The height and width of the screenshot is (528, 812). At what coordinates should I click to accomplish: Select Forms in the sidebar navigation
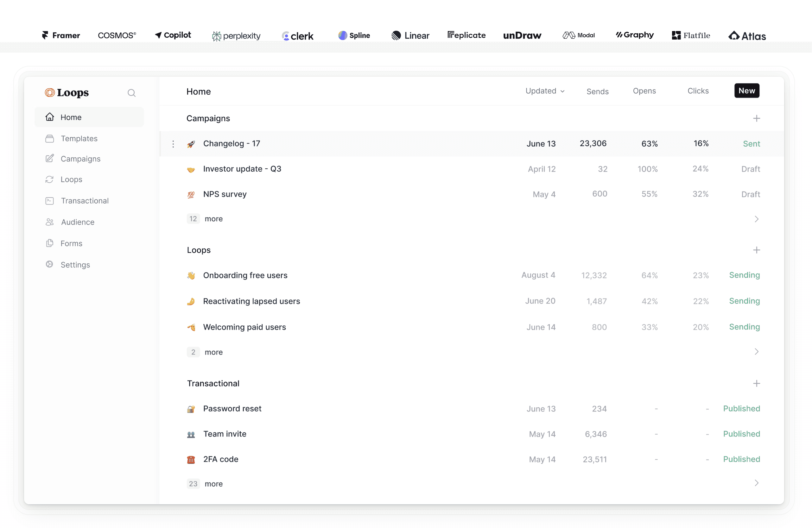(x=71, y=243)
